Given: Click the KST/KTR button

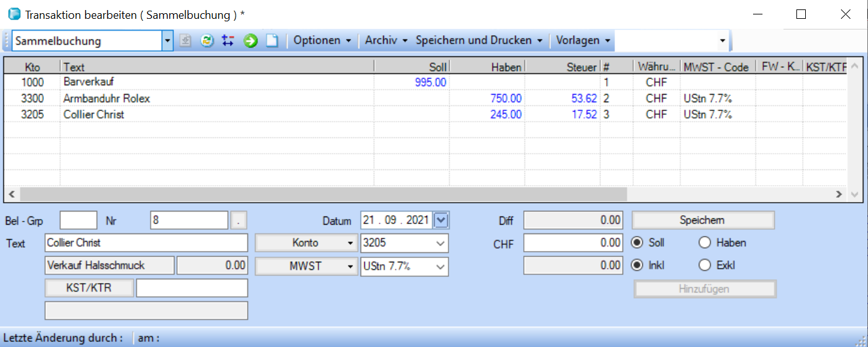Looking at the screenshot, I should click(x=89, y=288).
